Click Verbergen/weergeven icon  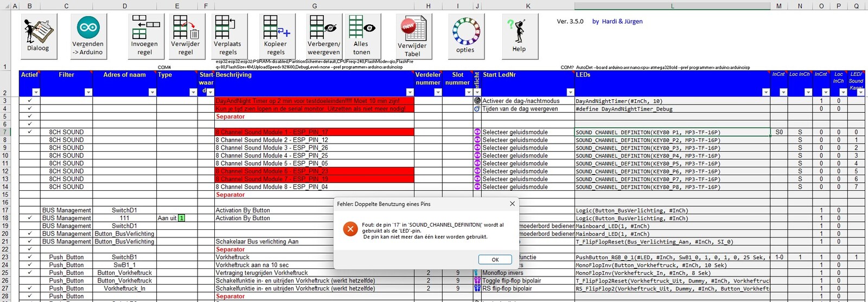[324, 36]
